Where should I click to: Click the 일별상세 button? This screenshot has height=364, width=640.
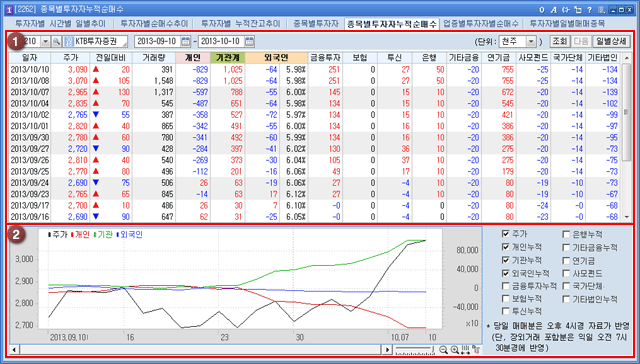click(x=612, y=41)
